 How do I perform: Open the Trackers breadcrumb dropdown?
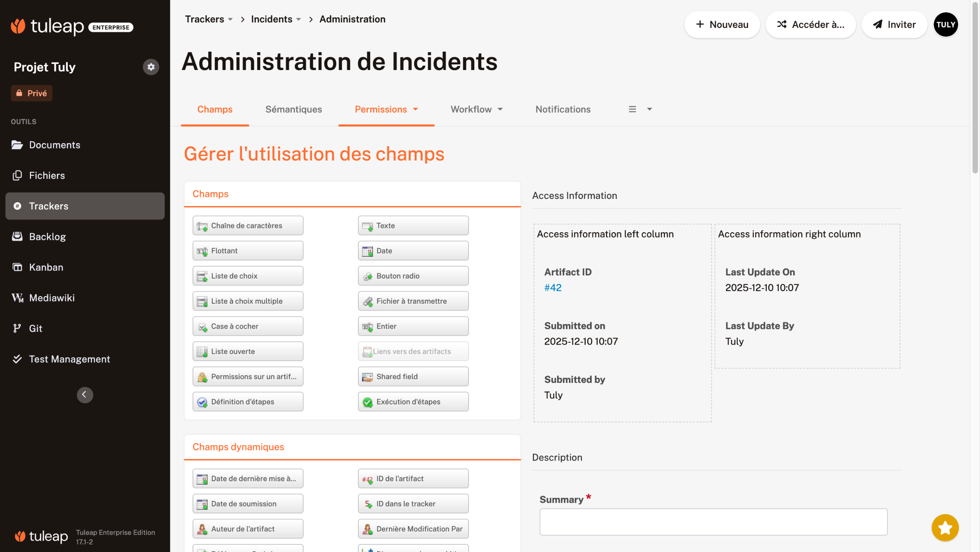pos(230,19)
